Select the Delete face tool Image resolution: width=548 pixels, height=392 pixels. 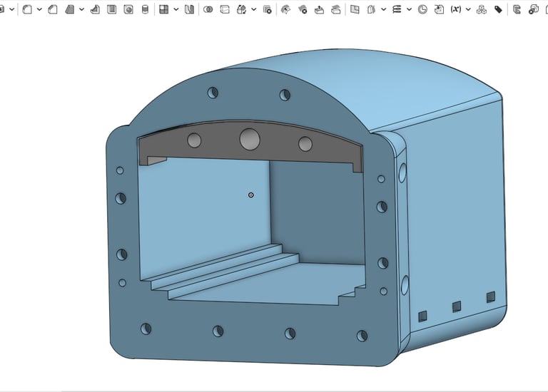click(x=303, y=9)
